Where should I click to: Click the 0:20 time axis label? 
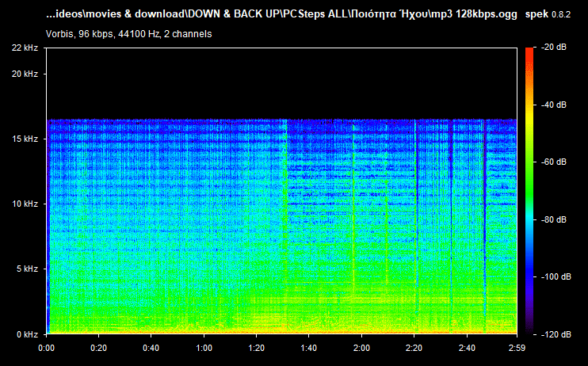(x=98, y=348)
